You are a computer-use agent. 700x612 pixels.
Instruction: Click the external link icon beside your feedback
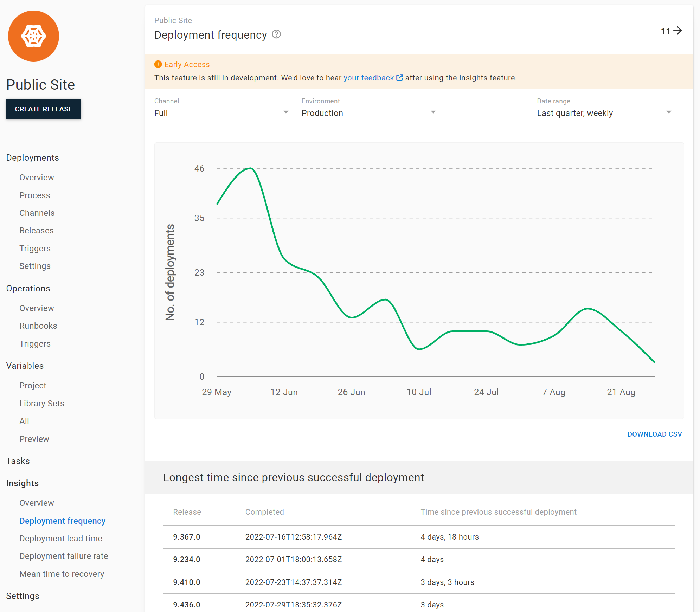click(x=399, y=78)
